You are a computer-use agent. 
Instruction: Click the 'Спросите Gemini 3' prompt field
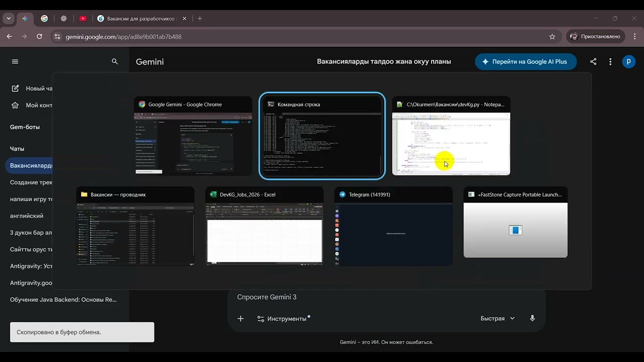386,297
